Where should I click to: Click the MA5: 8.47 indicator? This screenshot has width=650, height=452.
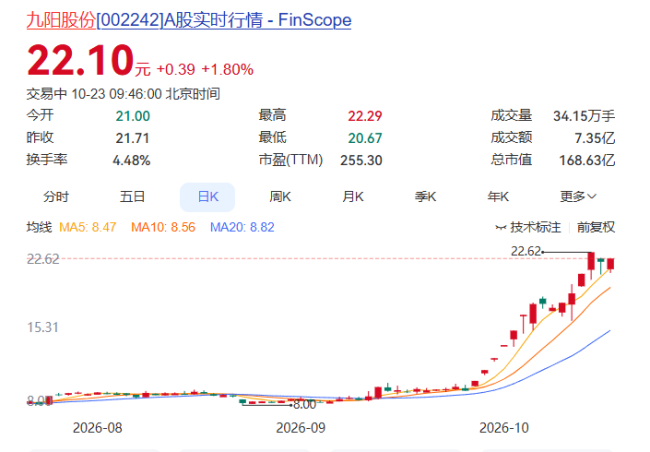coord(88,227)
